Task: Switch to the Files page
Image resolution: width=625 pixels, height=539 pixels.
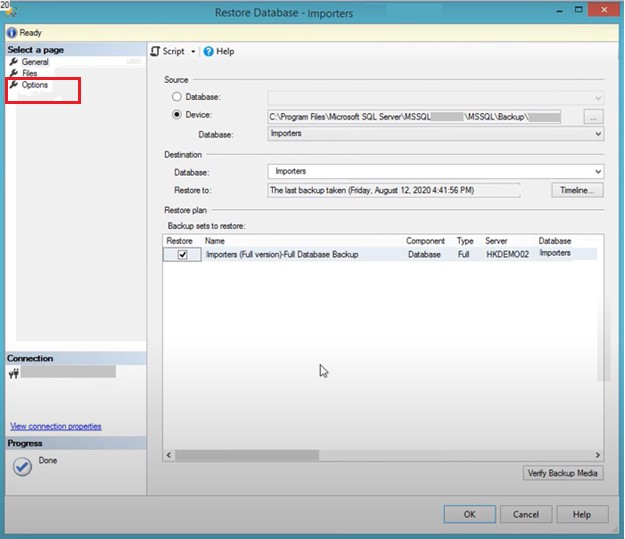Action: click(x=30, y=73)
